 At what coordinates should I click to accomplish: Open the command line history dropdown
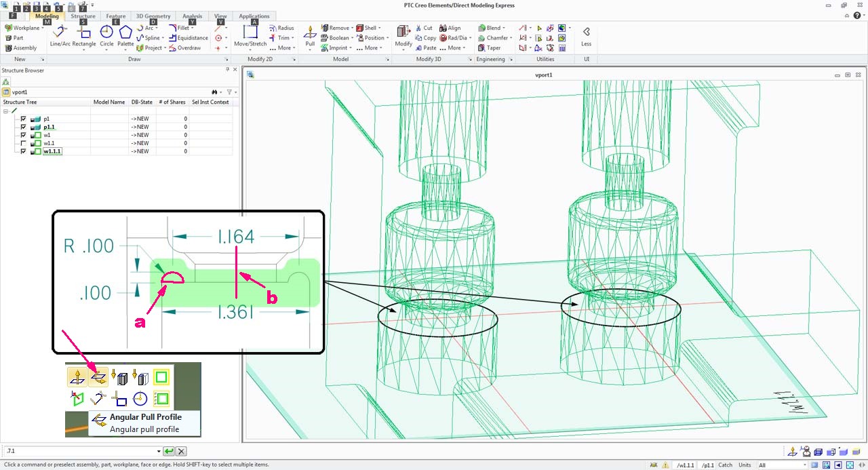click(159, 451)
